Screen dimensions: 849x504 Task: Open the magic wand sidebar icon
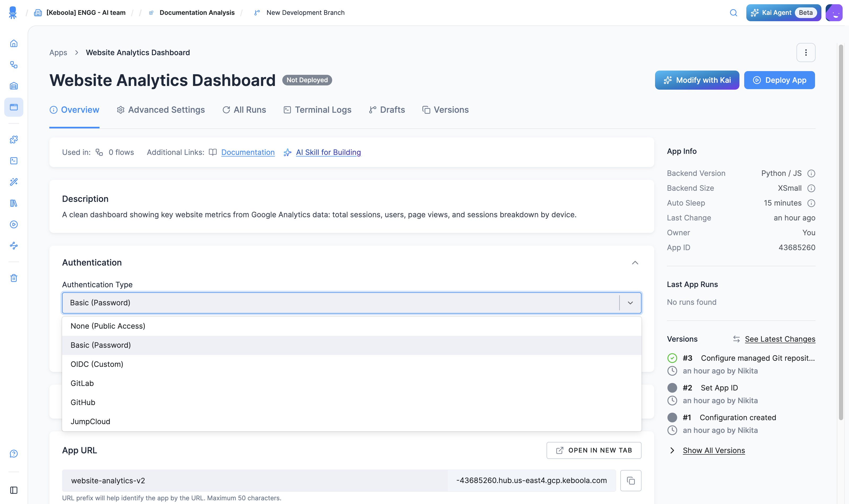pyautogui.click(x=14, y=182)
